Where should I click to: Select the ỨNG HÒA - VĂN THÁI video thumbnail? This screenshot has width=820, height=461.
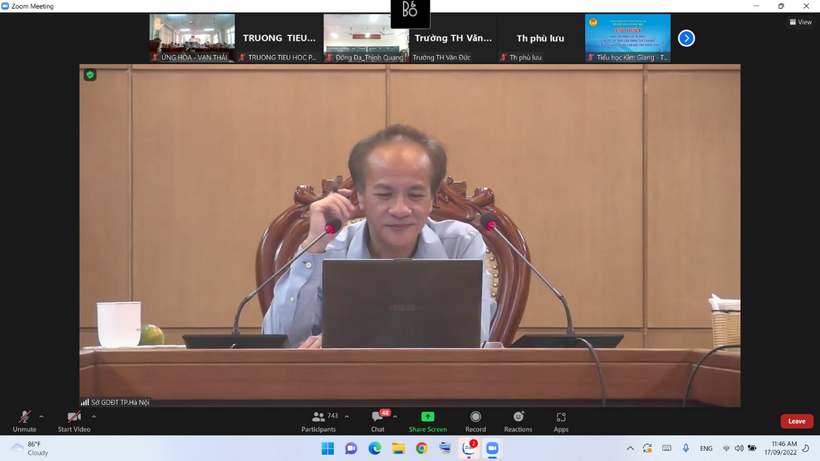(192, 38)
